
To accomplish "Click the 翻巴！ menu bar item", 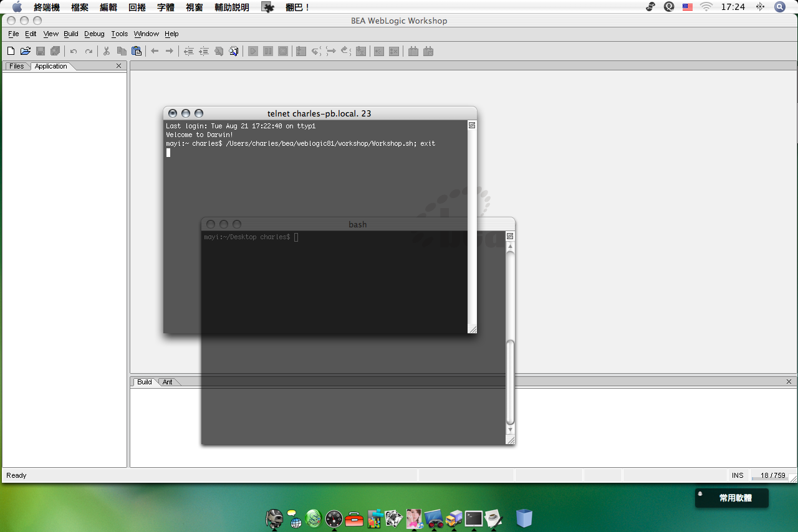I will (298, 7).
